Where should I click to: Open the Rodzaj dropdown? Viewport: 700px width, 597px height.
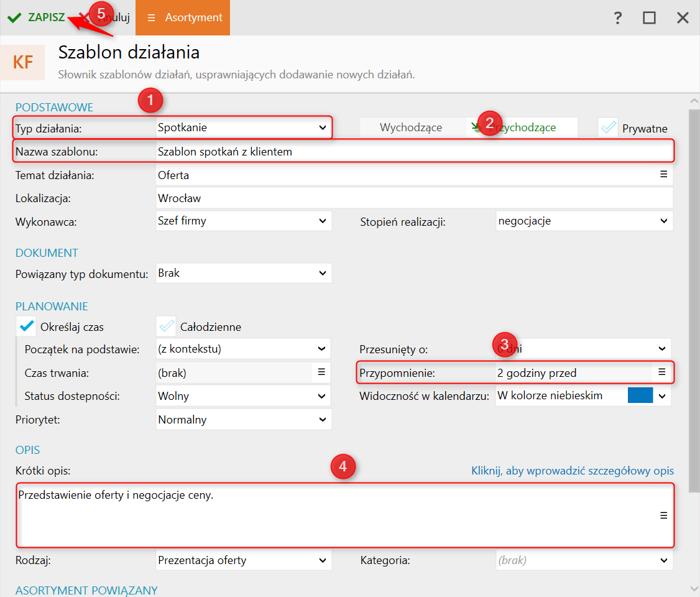[244, 560]
